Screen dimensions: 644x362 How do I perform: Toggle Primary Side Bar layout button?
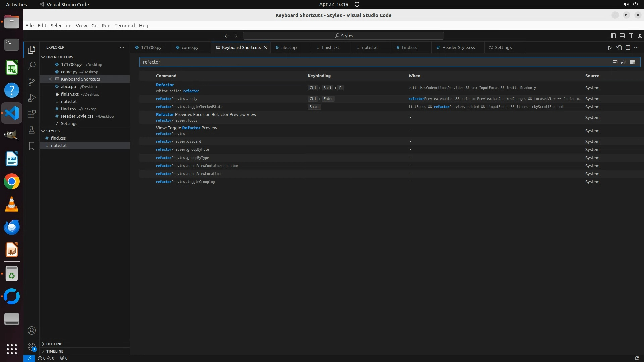click(x=613, y=36)
